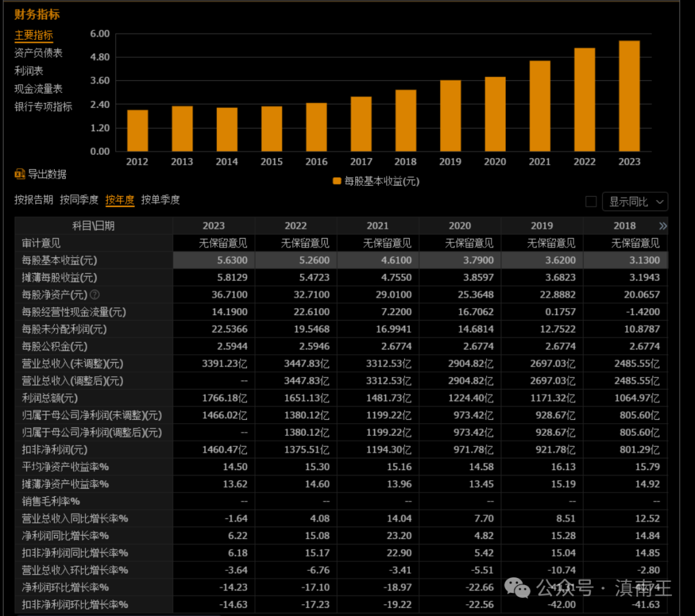Select the 归属于母公司净利润(未调整)(元) row label
The width and height of the screenshot is (695, 616).
coord(92,416)
